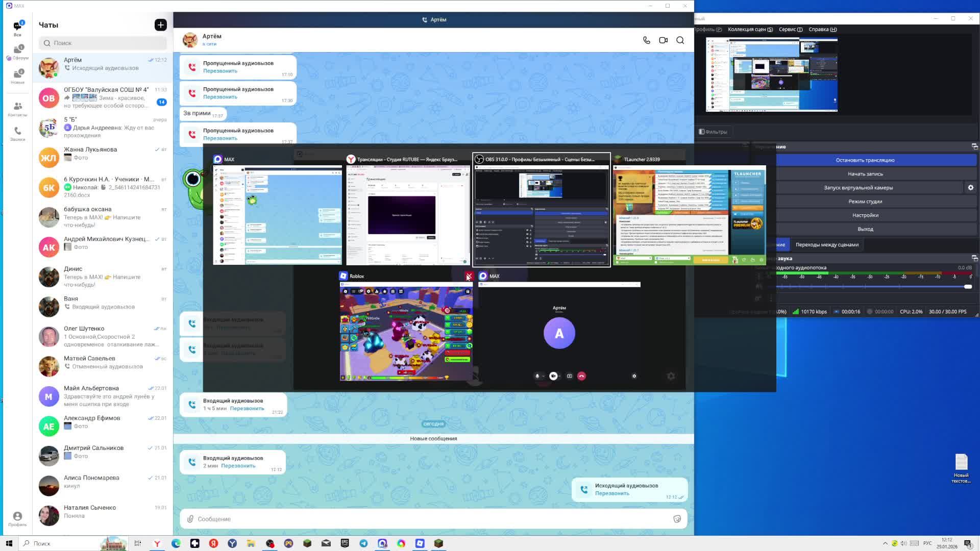This screenshot has height=551, width=980.
Task: Toggle OBS Режим студии
Action: point(865,202)
